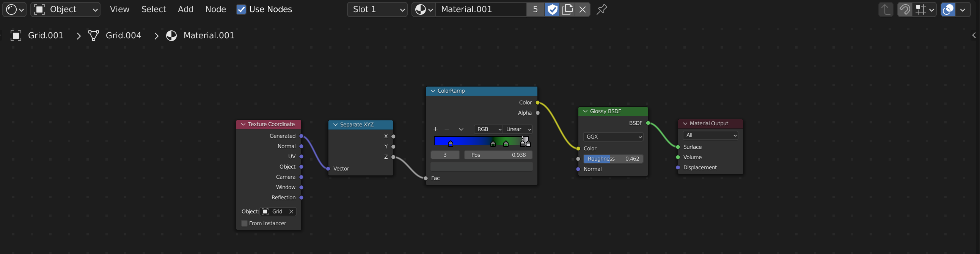The height and width of the screenshot is (254, 980).
Task: Uncheck the Use Nodes checkbox
Action: coord(241,9)
